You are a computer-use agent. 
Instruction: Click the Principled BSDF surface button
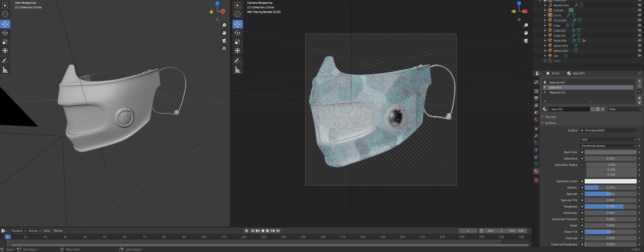click(x=608, y=130)
